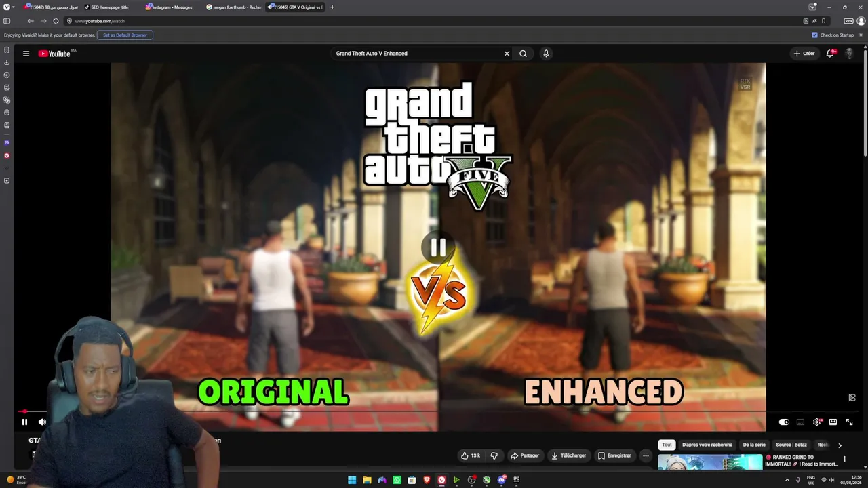This screenshot has height=488, width=868.
Task: Dislike the GTA V video
Action: tap(494, 455)
